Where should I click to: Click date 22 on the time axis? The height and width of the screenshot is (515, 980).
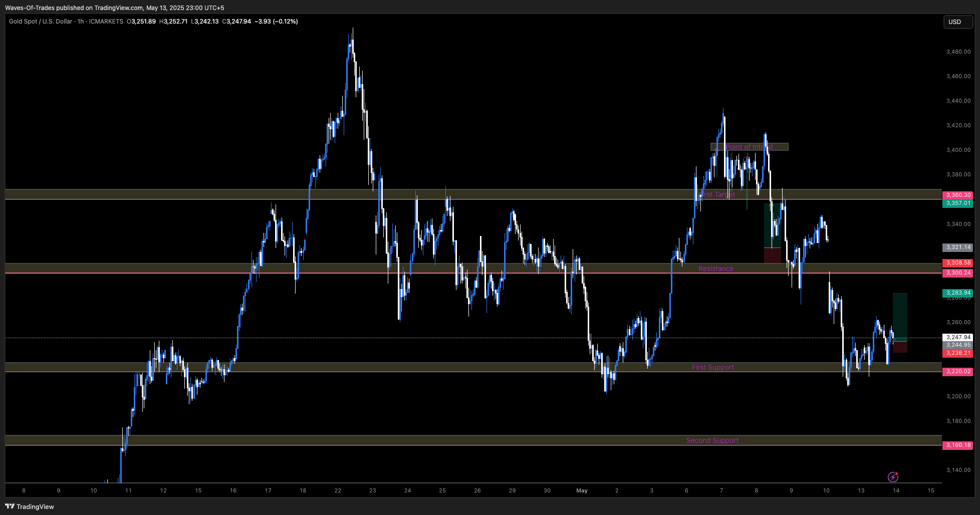(x=338, y=490)
